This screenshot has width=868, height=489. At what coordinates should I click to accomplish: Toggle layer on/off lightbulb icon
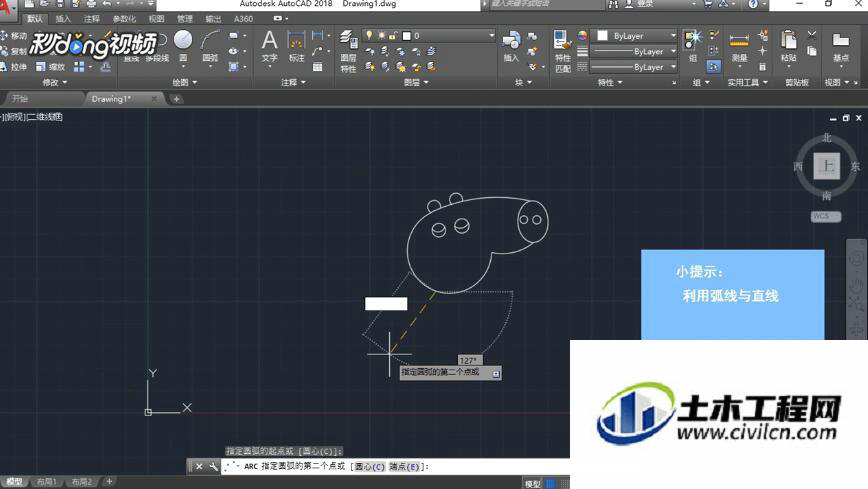[369, 35]
